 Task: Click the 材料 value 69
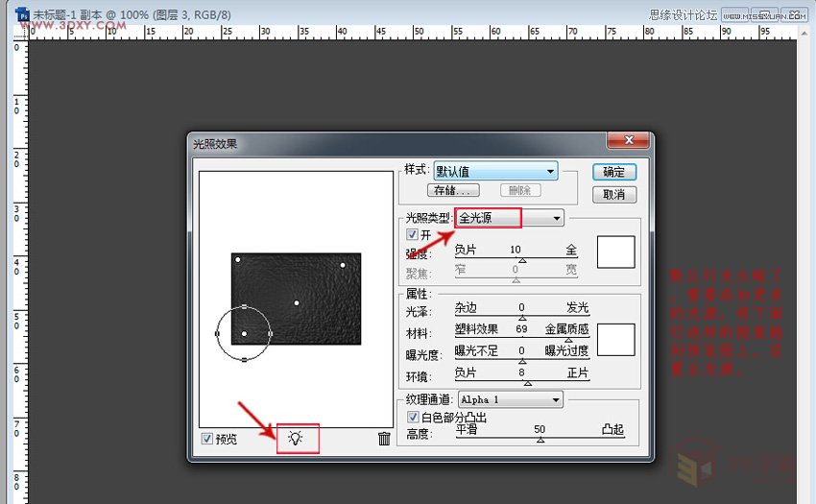(x=521, y=329)
